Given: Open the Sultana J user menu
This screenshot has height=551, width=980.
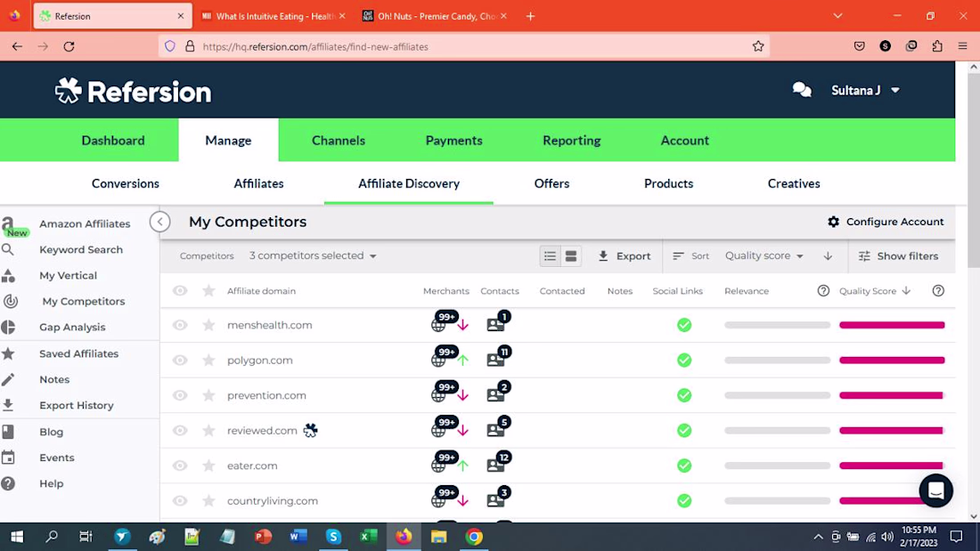Looking at the screenshot, I should tap(866, 91).
